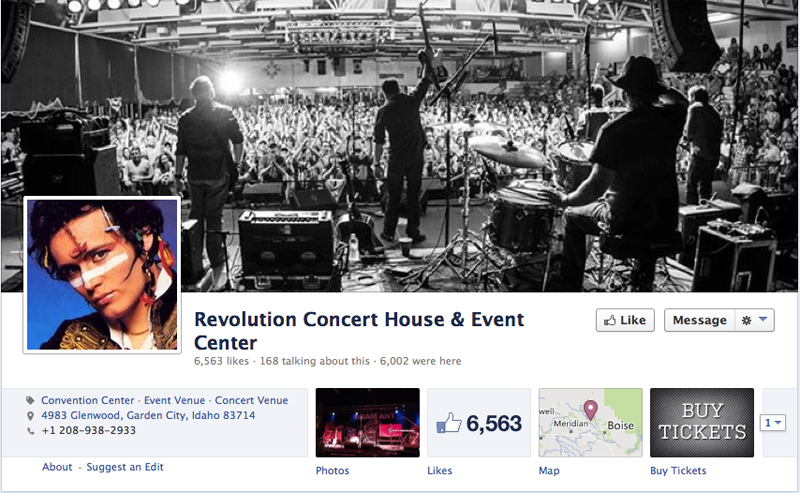Viewport: 800px width, 493px height.
Task: Click the phone icon by number
Action: tap(31, 431)
